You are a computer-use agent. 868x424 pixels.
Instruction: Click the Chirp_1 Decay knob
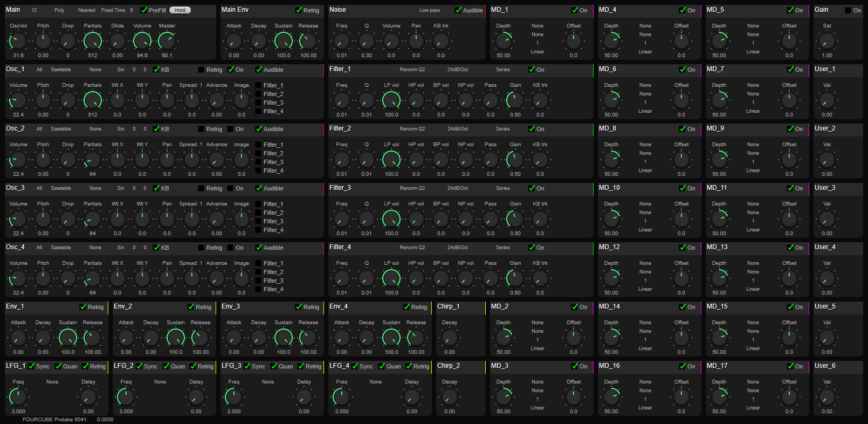click(x=450, y=337)
